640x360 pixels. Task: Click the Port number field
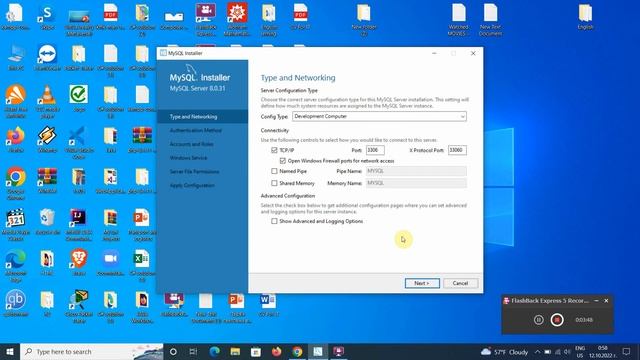(375, 150)
